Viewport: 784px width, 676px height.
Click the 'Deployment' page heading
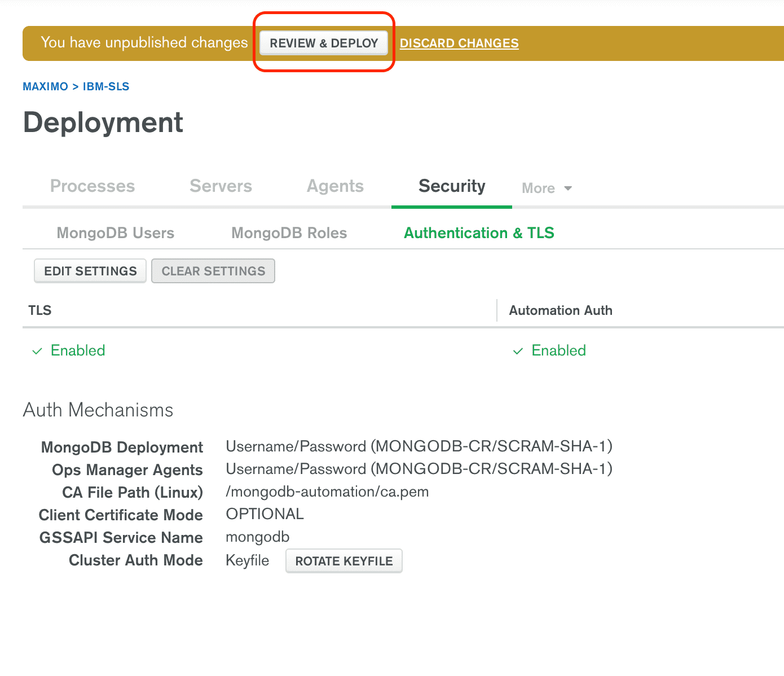click(x=103, y=122)
